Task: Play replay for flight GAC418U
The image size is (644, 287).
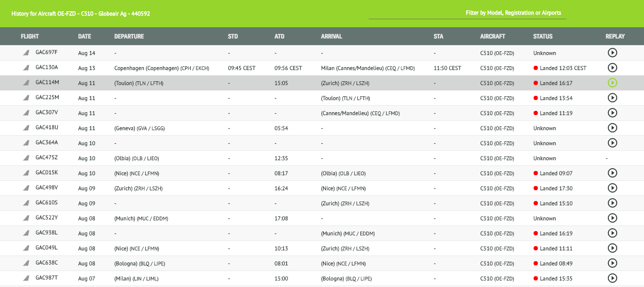Action: point(612,128)
